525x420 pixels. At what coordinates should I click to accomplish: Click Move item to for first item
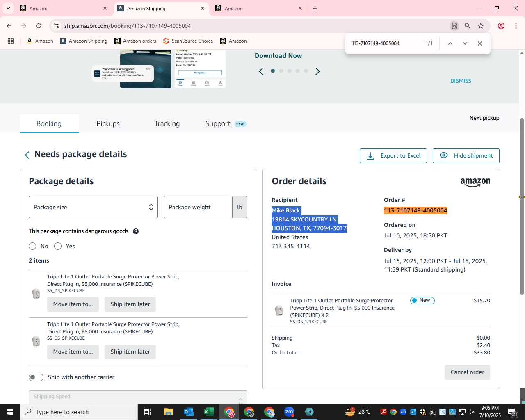[73, 304]
